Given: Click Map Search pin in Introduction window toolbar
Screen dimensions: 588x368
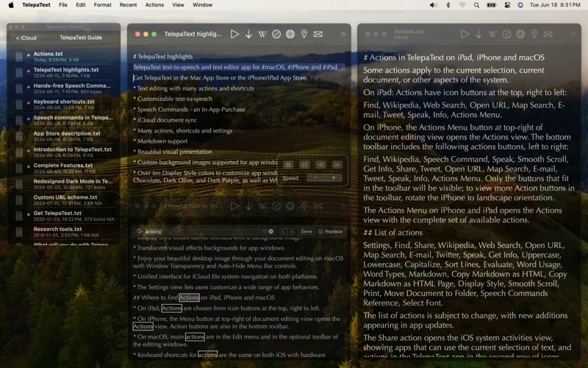Looking at the screenshot, I should point(304,206).
